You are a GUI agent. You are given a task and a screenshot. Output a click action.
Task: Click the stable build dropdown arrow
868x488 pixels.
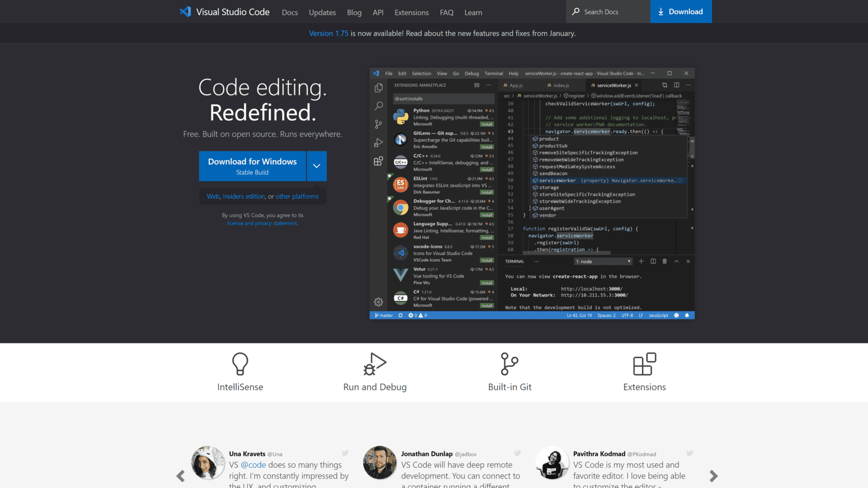(316, 166)
